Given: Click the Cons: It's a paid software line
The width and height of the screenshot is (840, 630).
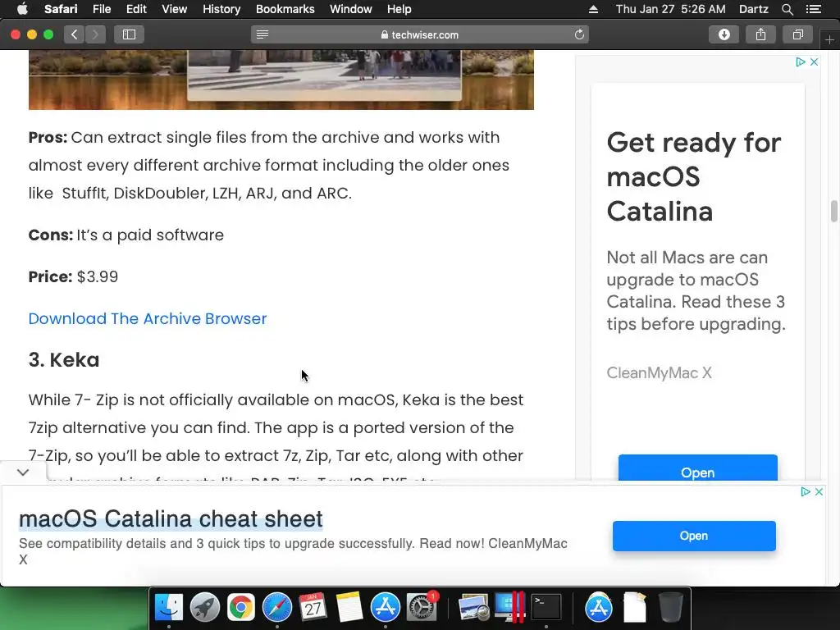Looking at the screenshot, I should (x=126, y=235).
